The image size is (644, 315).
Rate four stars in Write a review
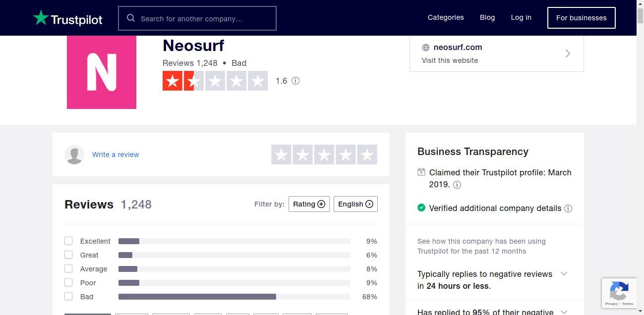(346, 155)
